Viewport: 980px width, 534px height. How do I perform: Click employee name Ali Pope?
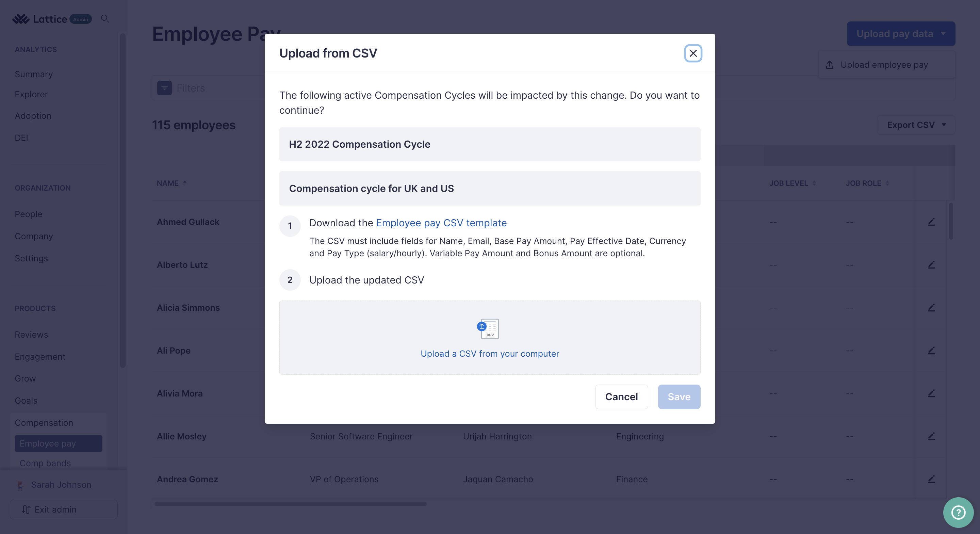[174, 351]
